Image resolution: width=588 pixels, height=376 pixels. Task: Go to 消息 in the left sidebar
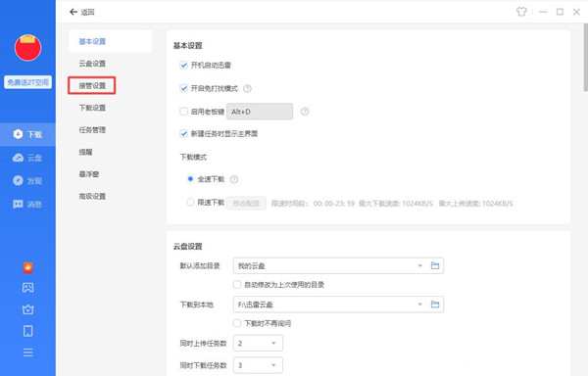[x=27, y=204]
